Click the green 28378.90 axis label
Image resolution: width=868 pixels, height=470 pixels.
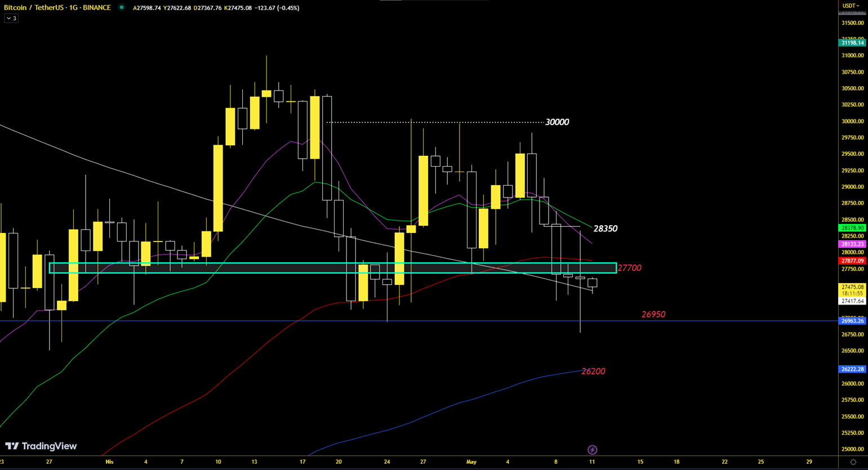pos(852,228)
